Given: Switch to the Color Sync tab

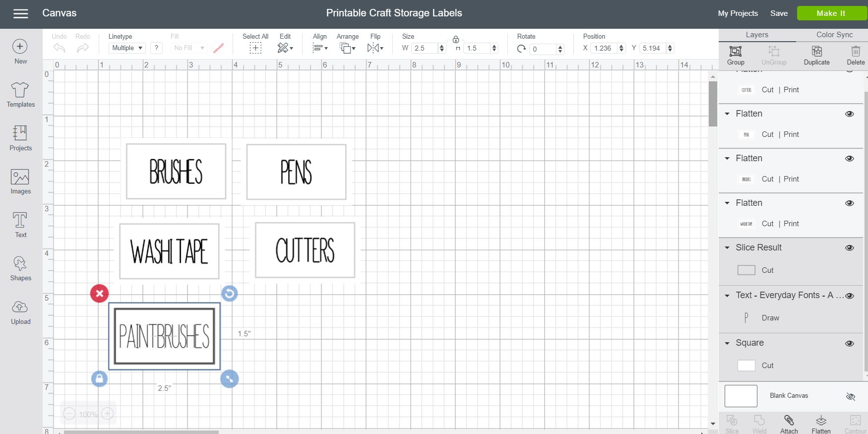Looking at the screenshot, I should pos(834,35).
